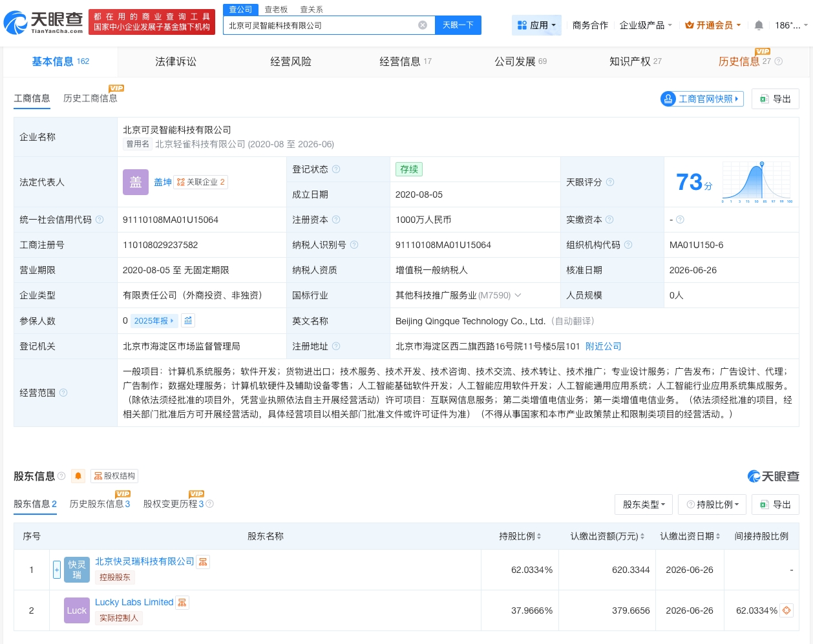Open Lucky Labs Limited shareholder link
Image resolution: width=813 pixels, height=644 pixels.
tap(134, 602)
